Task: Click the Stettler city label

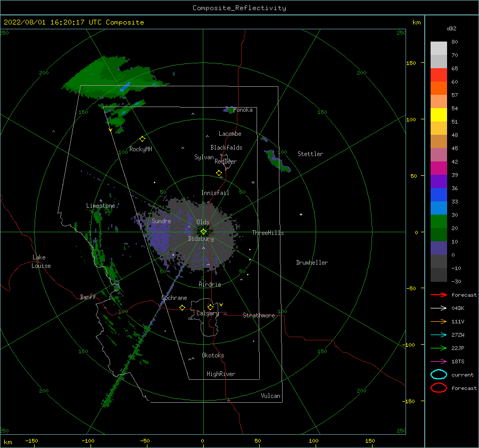Action: click(310, 154)
